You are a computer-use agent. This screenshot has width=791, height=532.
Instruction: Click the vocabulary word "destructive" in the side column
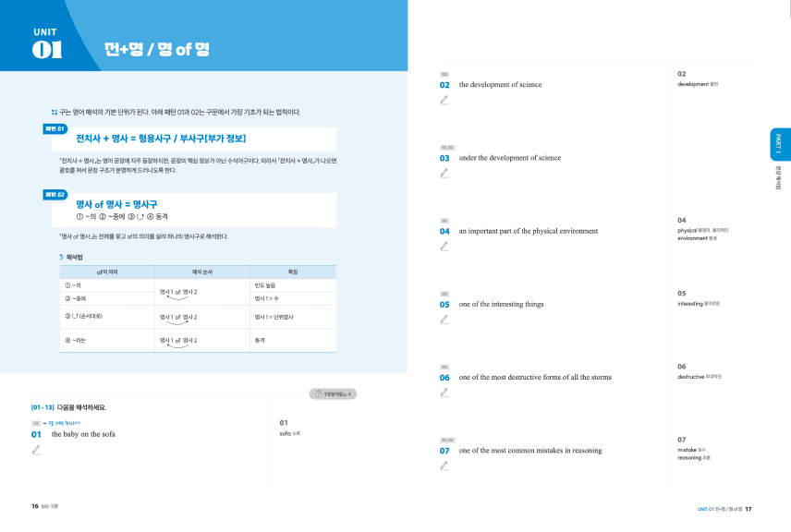690,377
